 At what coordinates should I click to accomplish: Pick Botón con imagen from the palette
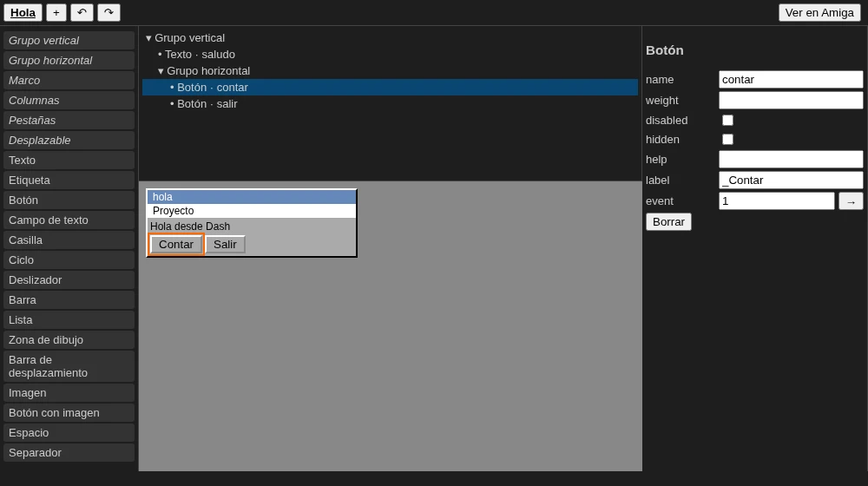pyautogui.click(x=69, y=412)
